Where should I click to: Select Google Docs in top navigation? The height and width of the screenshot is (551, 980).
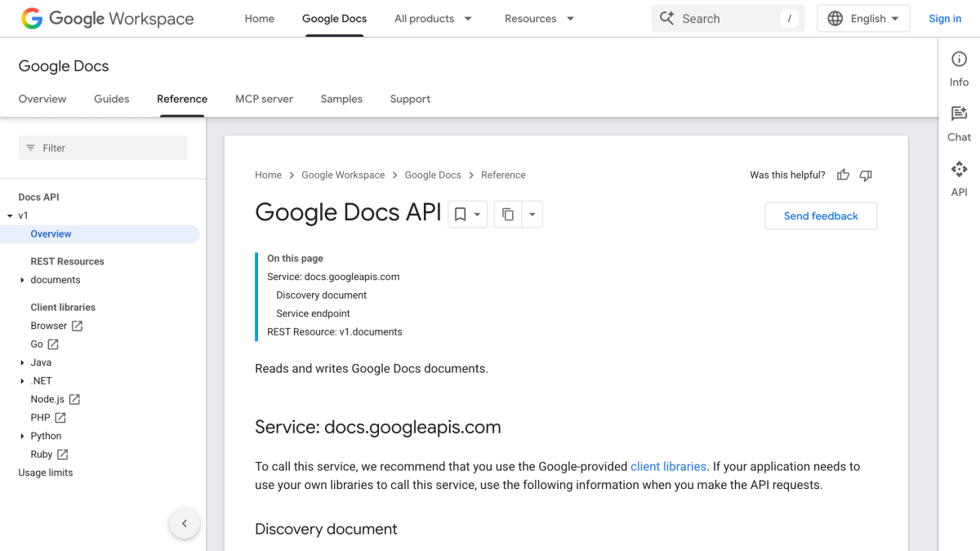coord(334,19)
